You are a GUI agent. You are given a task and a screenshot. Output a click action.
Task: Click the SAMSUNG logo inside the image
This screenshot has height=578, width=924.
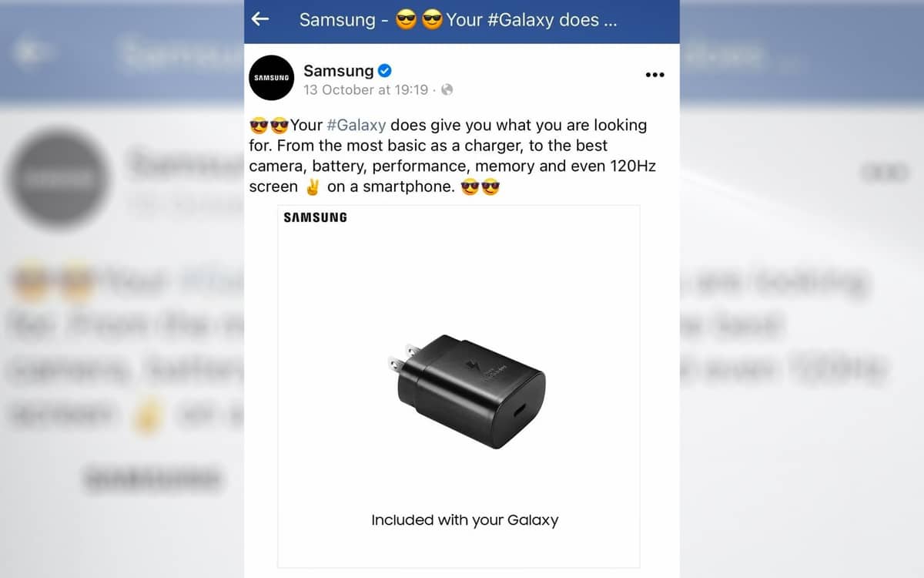[x=315, y=217]
